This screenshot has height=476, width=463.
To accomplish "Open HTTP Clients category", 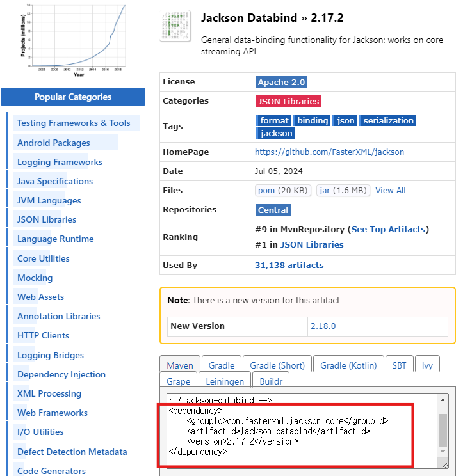I will [x=43, y=335].
